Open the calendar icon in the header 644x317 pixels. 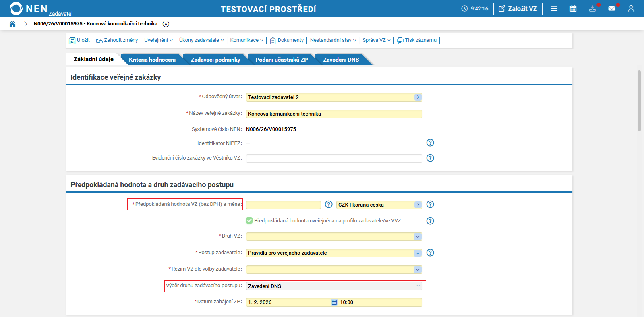point(573,8)
